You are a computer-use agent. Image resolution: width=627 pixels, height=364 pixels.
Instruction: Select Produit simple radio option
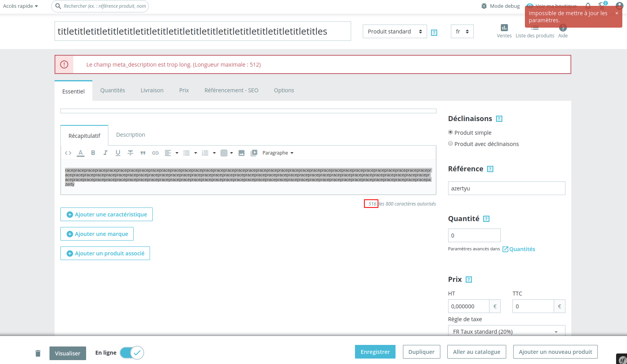450,132
